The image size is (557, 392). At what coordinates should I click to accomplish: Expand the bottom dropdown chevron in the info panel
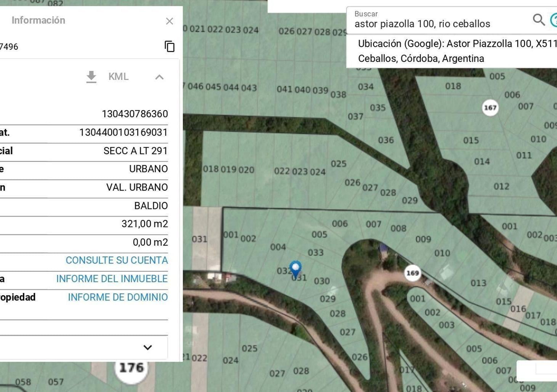(148, 347)
